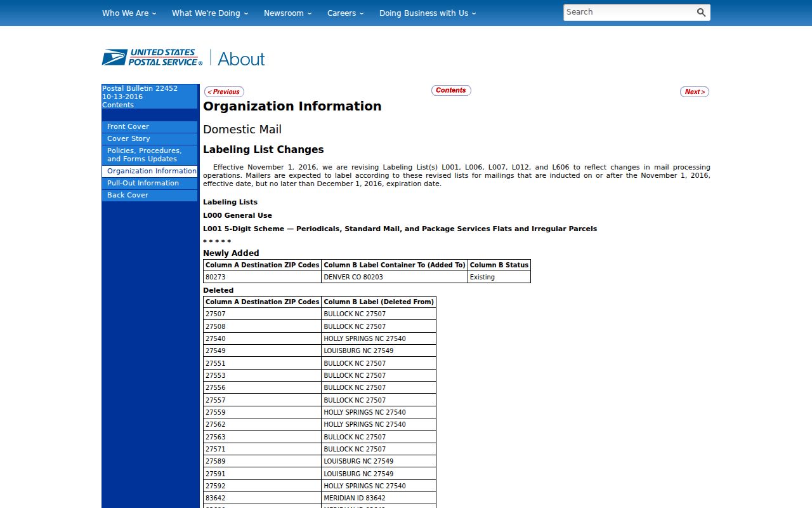
Task: Go to the Previous page button
Action: 224,91
